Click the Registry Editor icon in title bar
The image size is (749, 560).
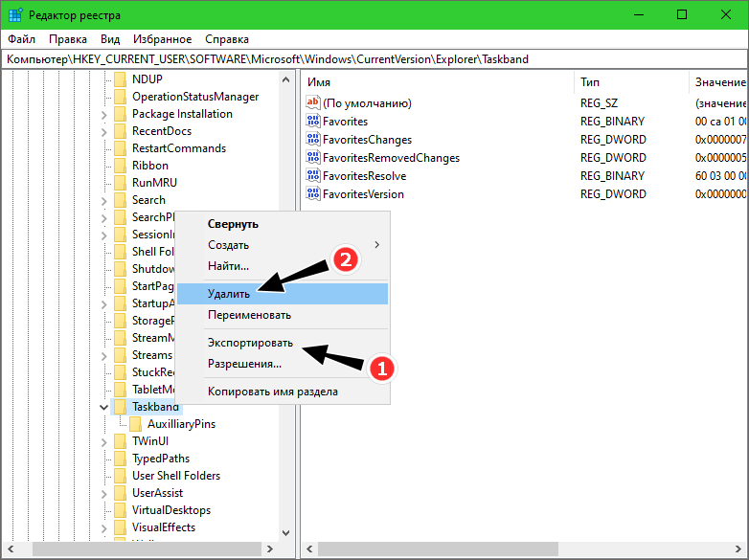(15, 14)
